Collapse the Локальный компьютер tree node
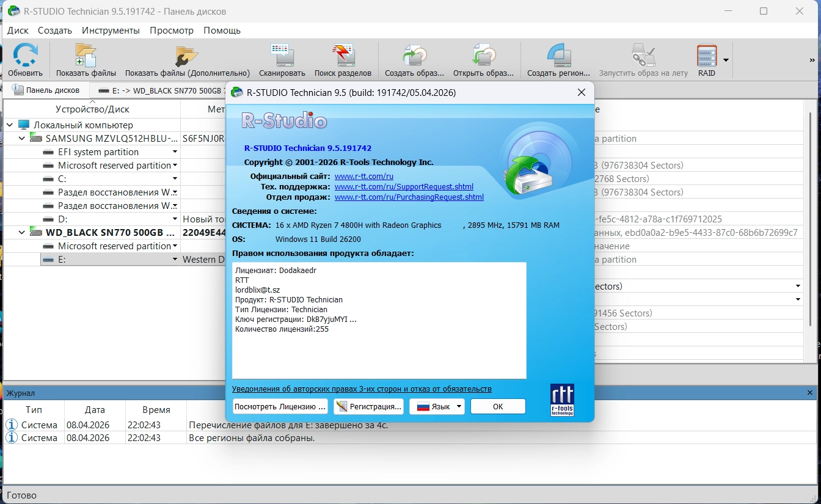The height and width of the screenshot is (504, 821). click(10, 125)
